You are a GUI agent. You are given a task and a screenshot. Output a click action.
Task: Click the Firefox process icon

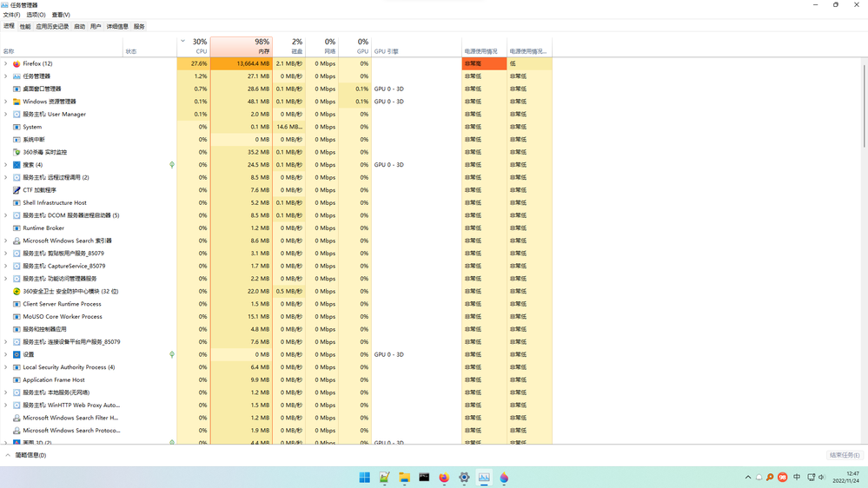pos(17,63)
